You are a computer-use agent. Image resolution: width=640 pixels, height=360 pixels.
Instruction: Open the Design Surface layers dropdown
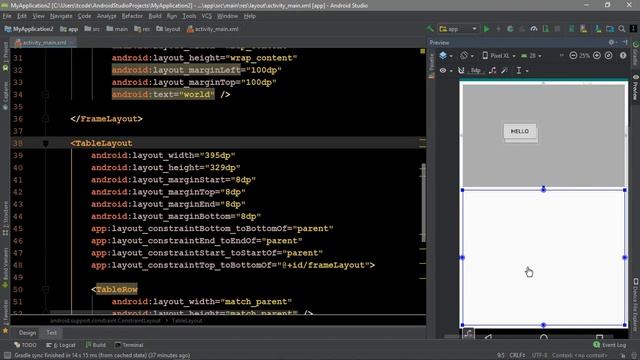(446, 56)
